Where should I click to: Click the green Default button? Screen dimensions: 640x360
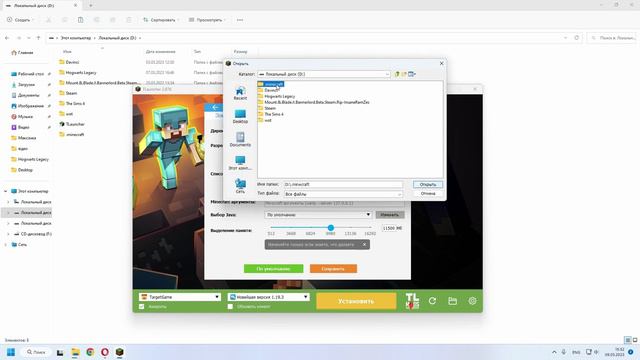click(x=273, y=269)
